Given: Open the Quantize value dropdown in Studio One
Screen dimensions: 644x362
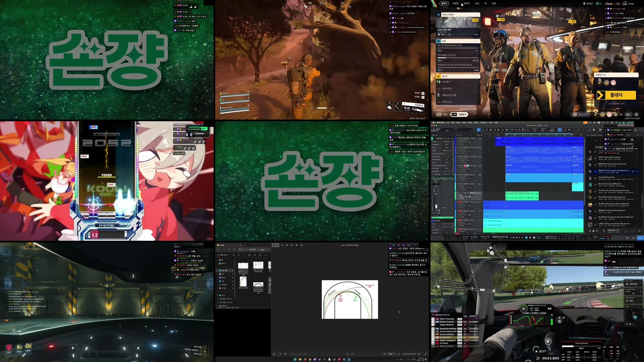Looking at the screenshot, I should pos(535,131).
